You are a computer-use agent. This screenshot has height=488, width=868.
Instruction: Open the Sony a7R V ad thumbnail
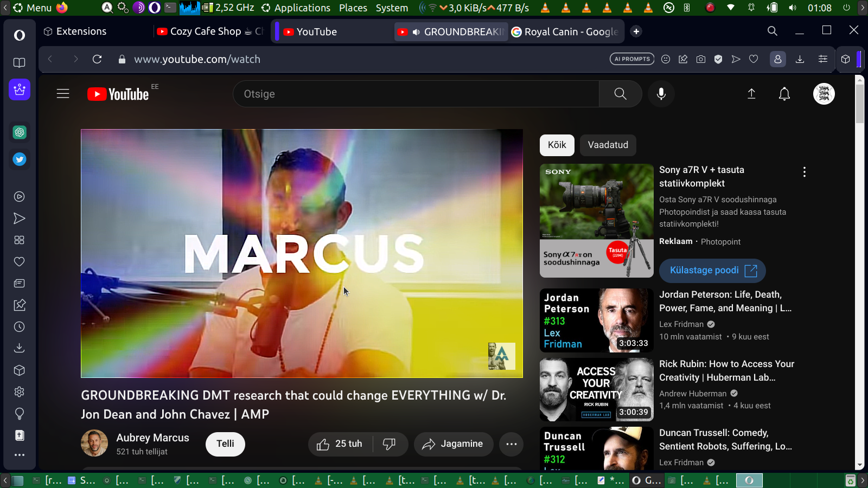pos(597,221)
